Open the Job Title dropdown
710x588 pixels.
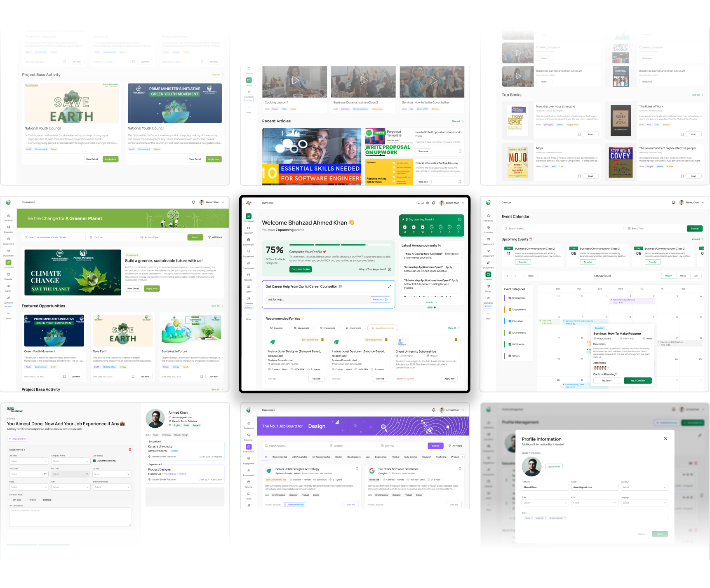click(29, 461)
